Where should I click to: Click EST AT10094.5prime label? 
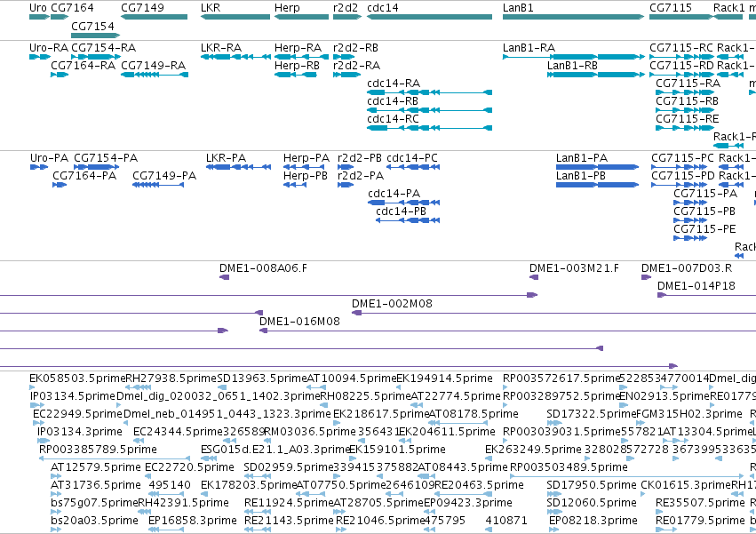[352, 379]
